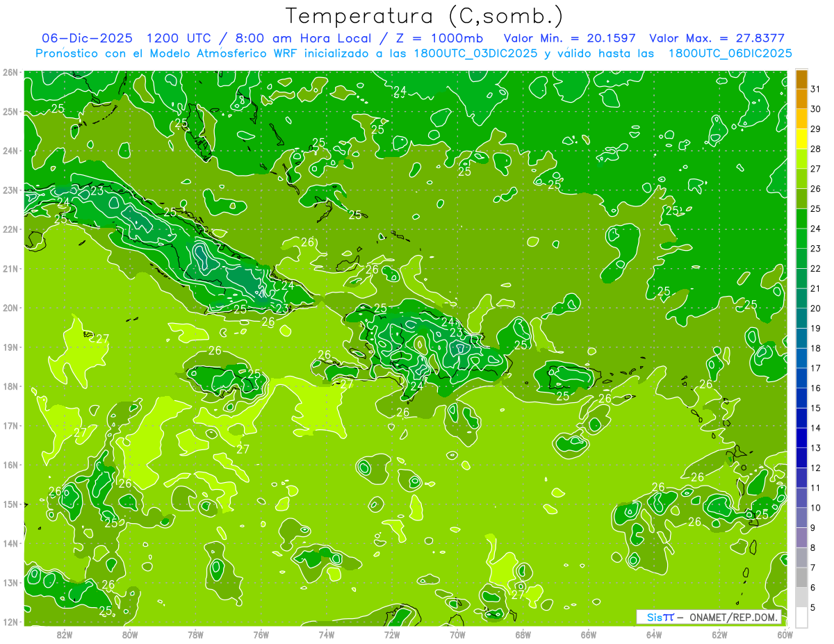The image size is (834, 644).
Task: Click the '78W' longitude axis label
Action: click(195, 634)
